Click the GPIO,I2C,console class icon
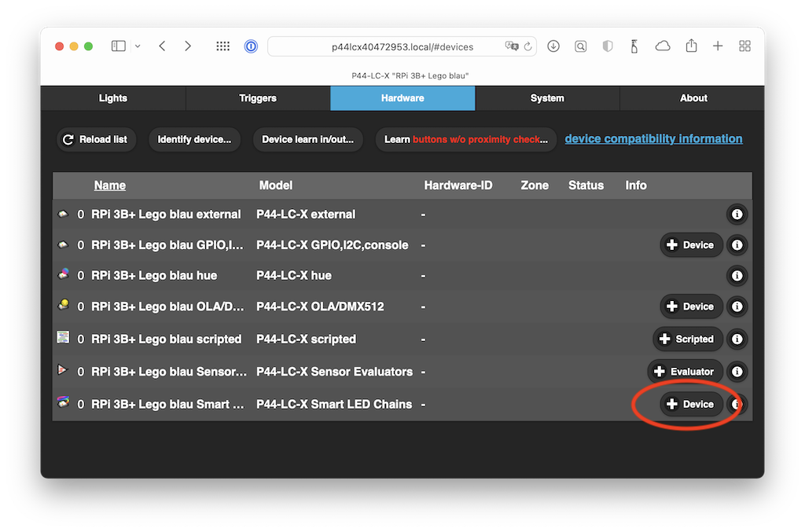 point(63,244)
